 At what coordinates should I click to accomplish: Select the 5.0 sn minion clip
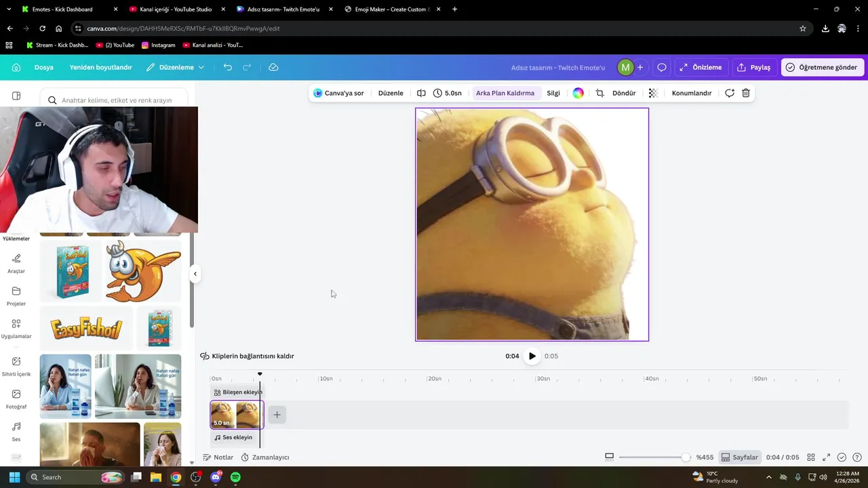(237, 415)
